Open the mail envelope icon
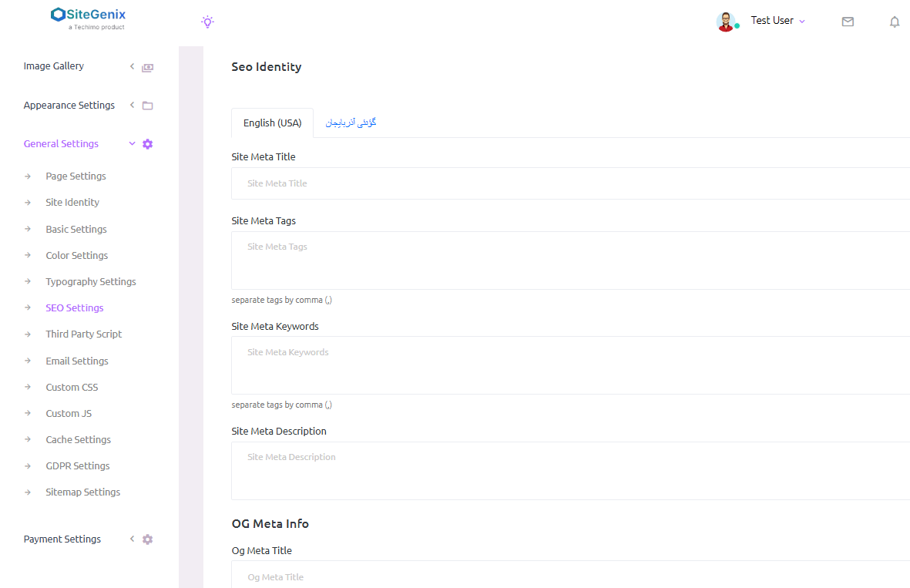Viewport: 910px width, 588px height. tap(848, 22)
